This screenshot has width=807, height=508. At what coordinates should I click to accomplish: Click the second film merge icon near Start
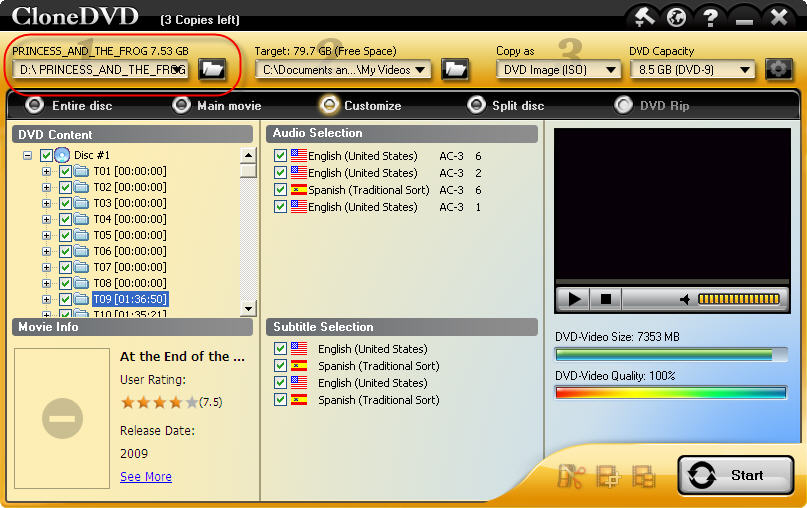608,476
